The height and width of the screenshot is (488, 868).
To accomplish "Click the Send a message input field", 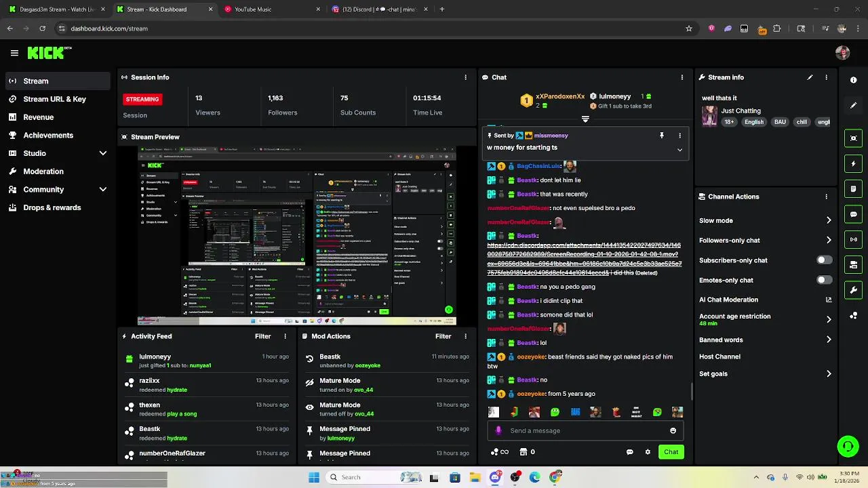I will click(585, 430).
